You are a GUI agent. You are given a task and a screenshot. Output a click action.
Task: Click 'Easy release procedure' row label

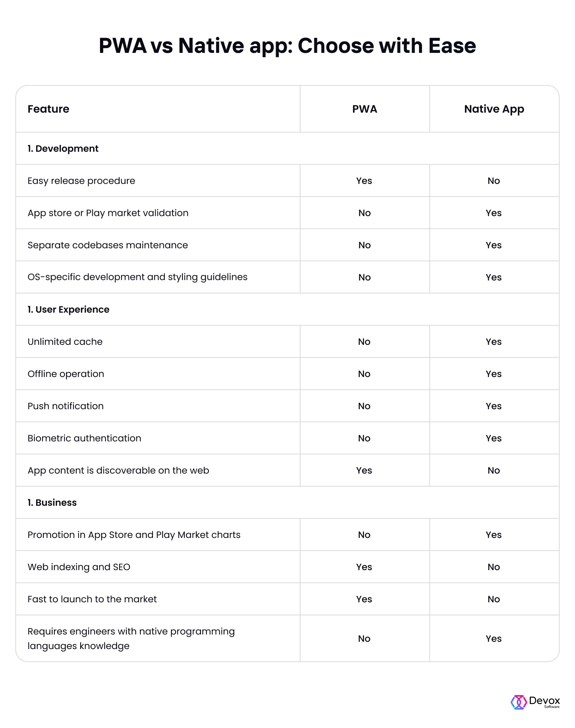click(x=81, y=181)
